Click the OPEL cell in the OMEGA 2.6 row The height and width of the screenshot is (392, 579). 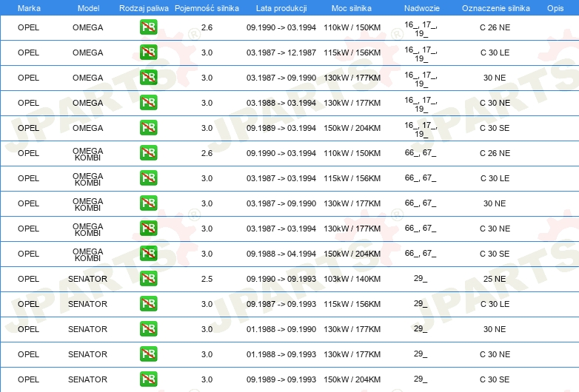pyautogui.click(x=28, y=27)
